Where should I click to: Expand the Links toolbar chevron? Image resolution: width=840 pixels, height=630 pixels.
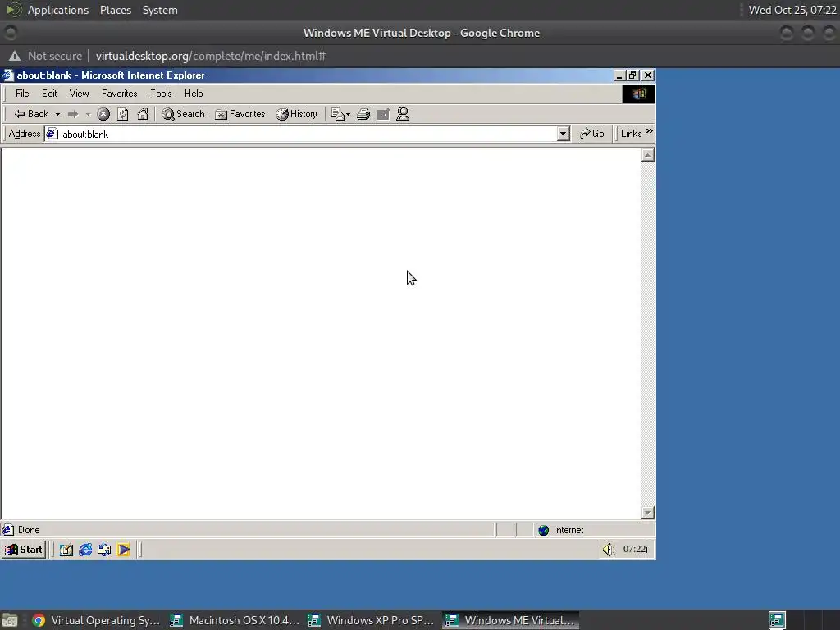[650, 131]
